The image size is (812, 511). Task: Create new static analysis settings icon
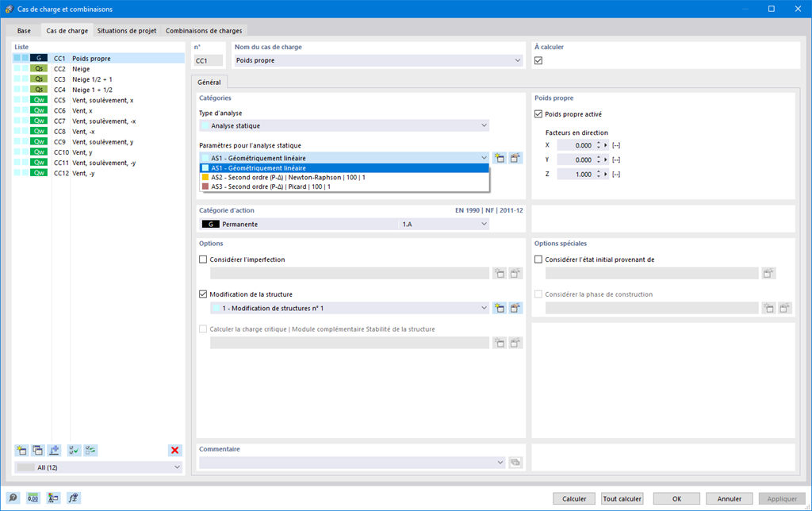click(500, 158)
